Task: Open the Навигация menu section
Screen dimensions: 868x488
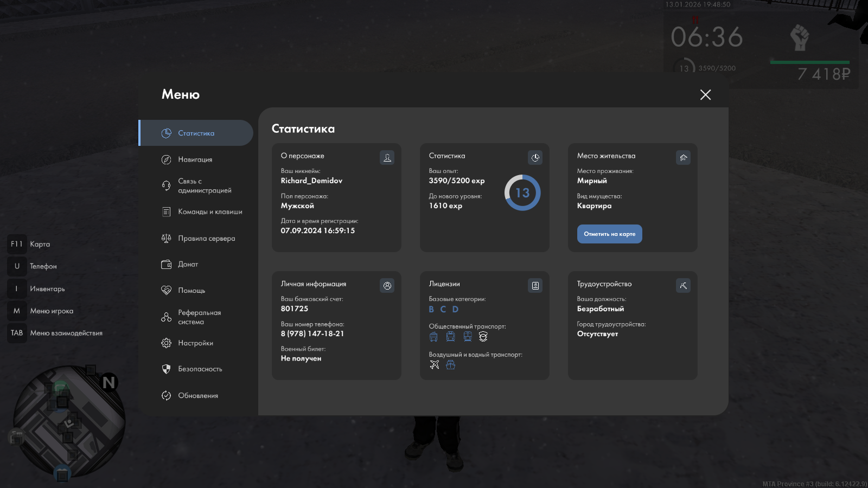Action: pyautogui.click(x=195, y=159)
